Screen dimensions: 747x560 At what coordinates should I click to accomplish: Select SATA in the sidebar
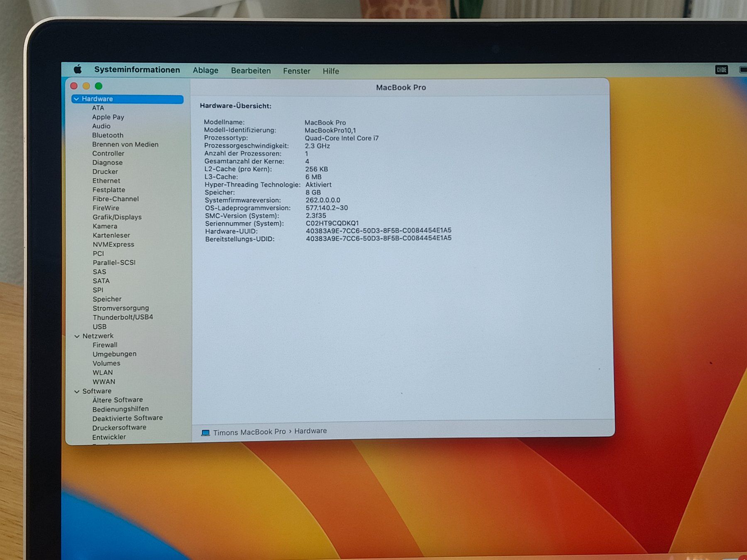pos(101,281)
